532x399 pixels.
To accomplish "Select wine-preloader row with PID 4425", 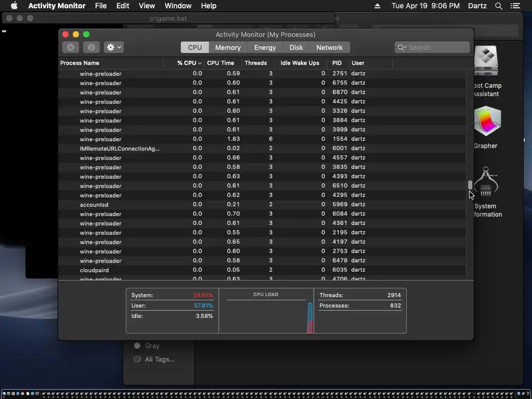I will 262,101.
